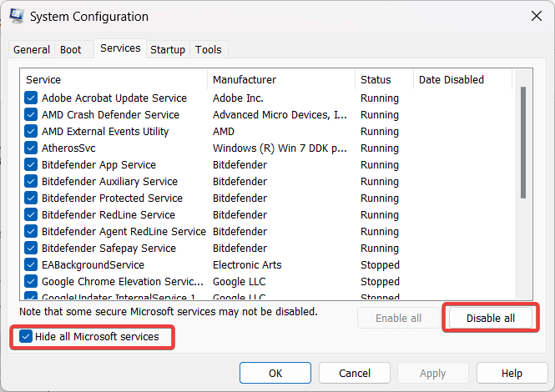The image size is (555, 392).
Task: Uncheck Bitdefender App Service checkbox
Action: (x=31, y=164)
